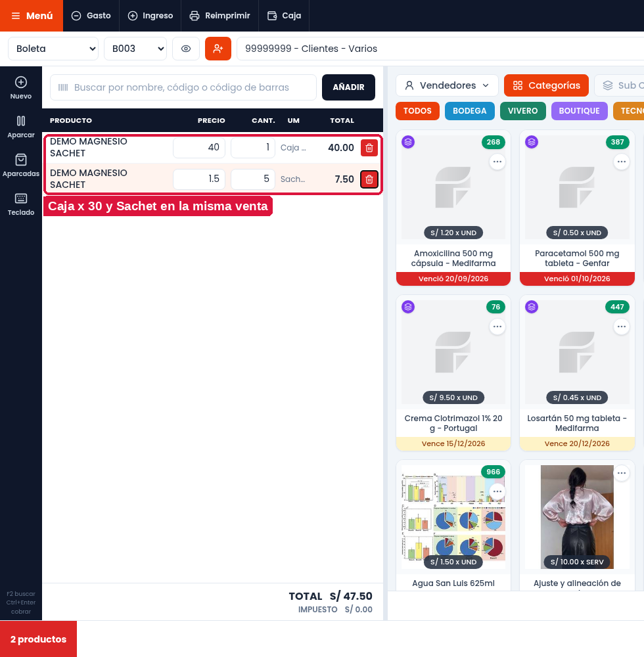Click the Gasto expense option
644x657 pixels.
coord(91,16)
